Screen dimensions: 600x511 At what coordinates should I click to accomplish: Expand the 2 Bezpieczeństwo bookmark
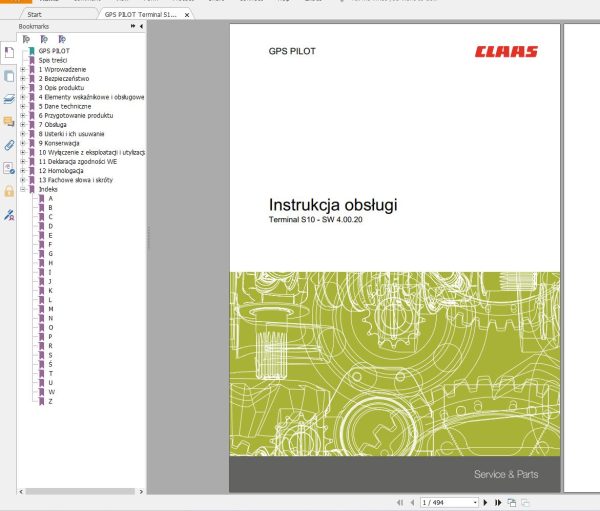coord(23,78)
